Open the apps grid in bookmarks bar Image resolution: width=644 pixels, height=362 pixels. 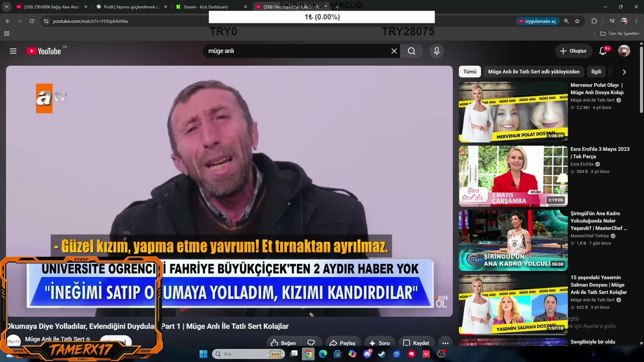[7, 34]
